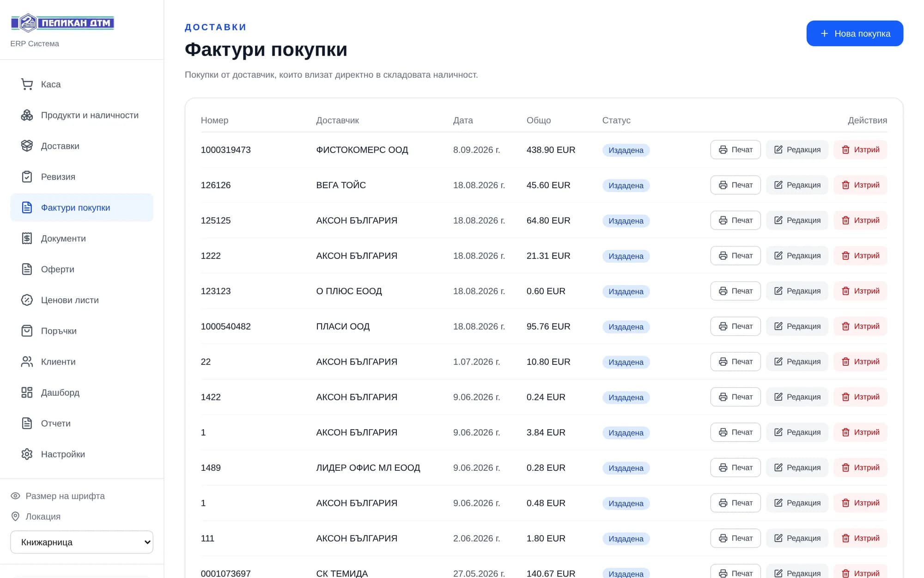Click Издадена status badge for invoice 1489
This screenshot has height=578, width=924.
pos(626,468)
